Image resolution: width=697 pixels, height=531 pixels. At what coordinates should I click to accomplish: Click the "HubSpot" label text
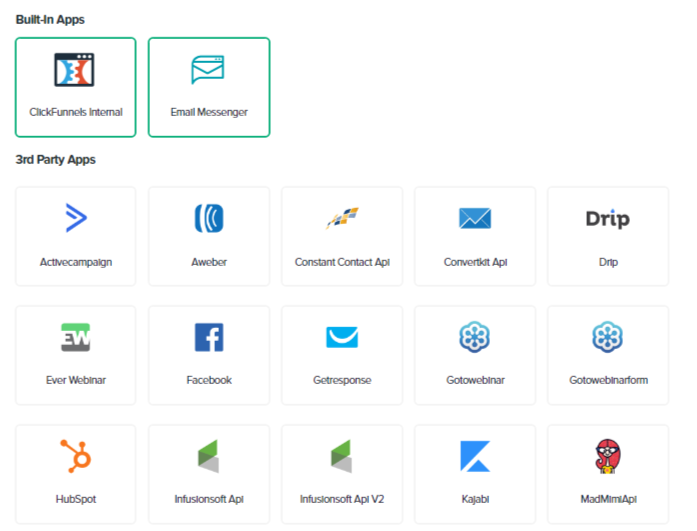point(76,499)
